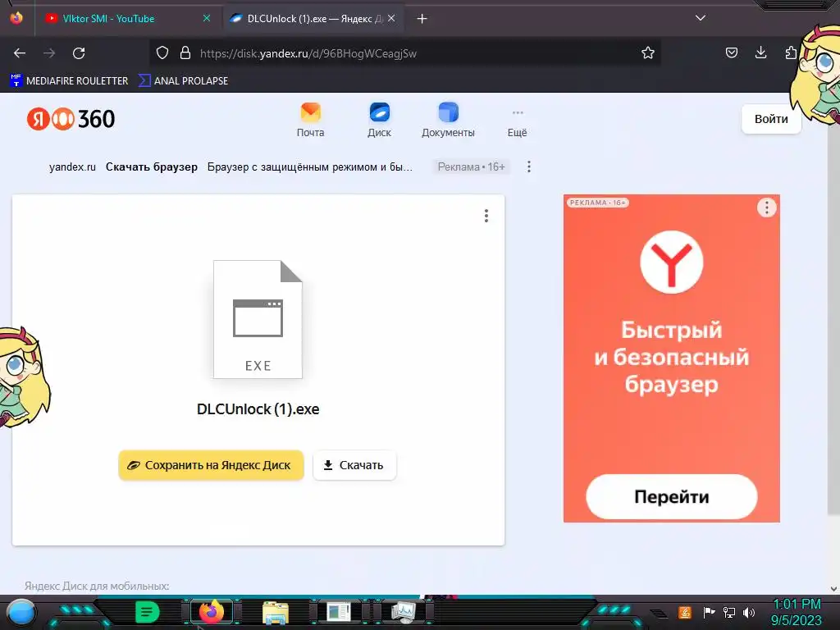Viewport: 840px width, 630px height.
Task: Click the DLCUnlock (1).exe file name
Action: 258,409
